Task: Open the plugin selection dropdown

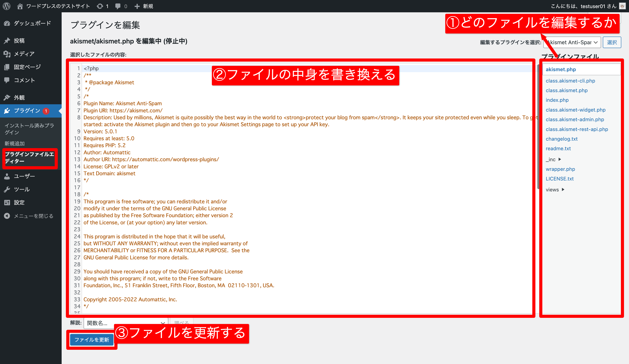Action: click(572, 42)
